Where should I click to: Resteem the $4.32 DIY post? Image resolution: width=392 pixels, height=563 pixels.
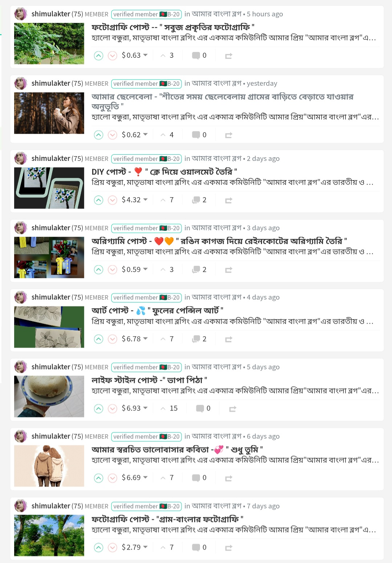coord(228,200)
